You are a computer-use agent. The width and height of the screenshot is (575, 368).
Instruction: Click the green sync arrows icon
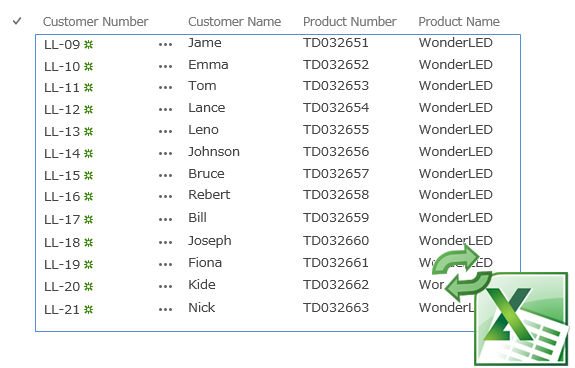tap(462, 272)
